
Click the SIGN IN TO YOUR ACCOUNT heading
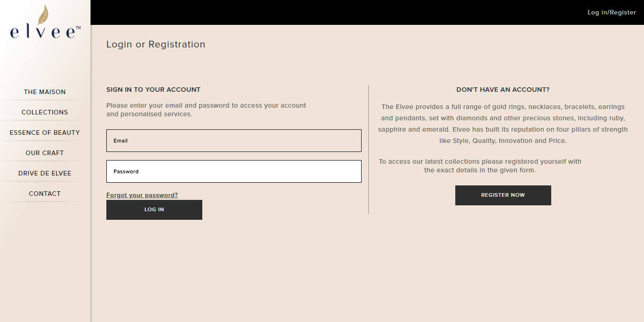pyautogui.click(x=153, y=90)
